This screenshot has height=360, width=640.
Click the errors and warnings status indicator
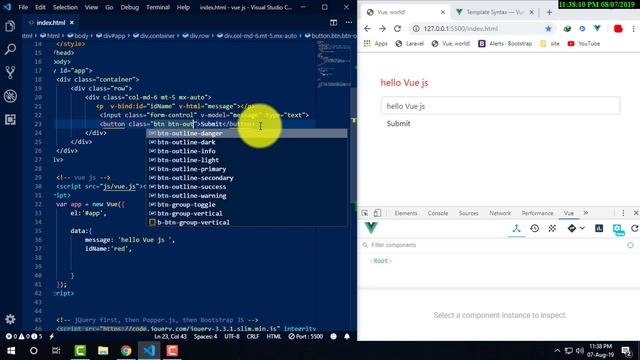click(x=24, y=336)
